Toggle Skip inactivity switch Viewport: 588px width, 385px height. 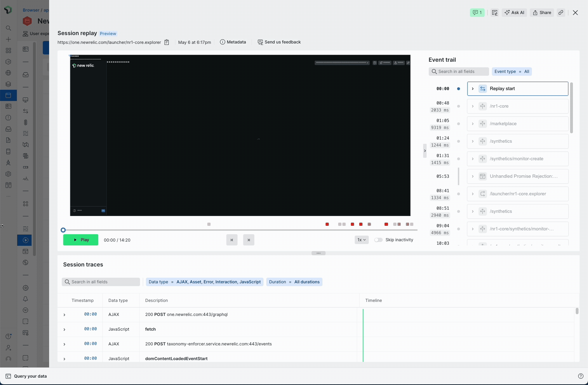click(x=378, y=240)
